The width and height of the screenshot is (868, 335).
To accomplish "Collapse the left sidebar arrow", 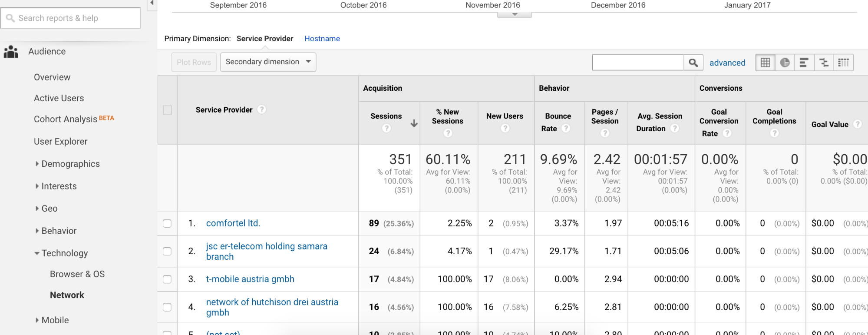I will [152, 3].
